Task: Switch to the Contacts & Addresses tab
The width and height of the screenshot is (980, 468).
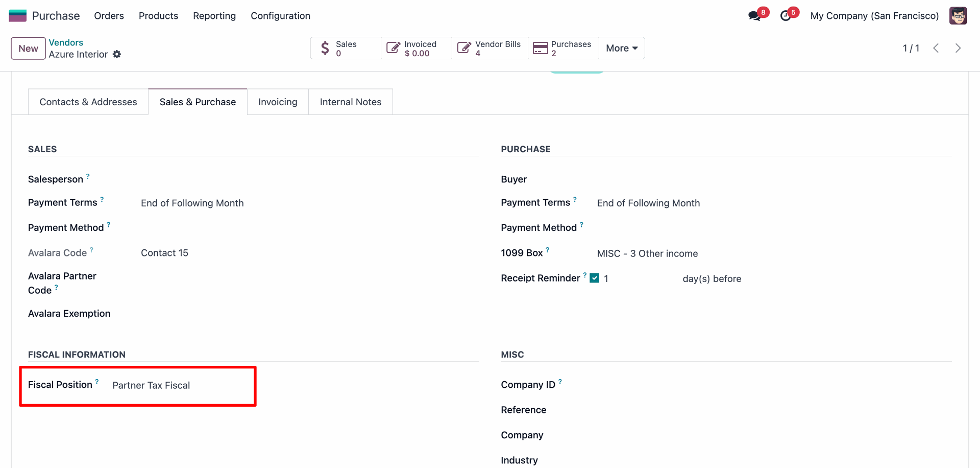Action: [x=88, y=102]
